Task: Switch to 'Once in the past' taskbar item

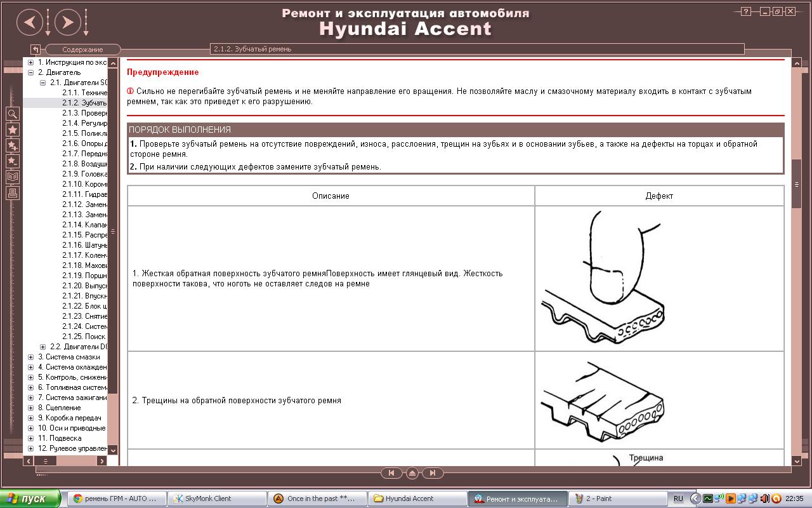Action: (317, 498)
